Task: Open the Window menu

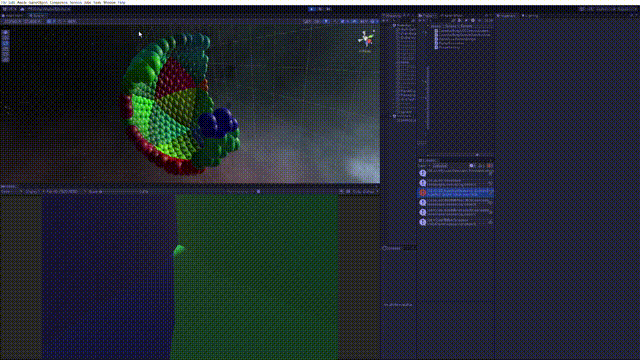Action: [109, 2]
